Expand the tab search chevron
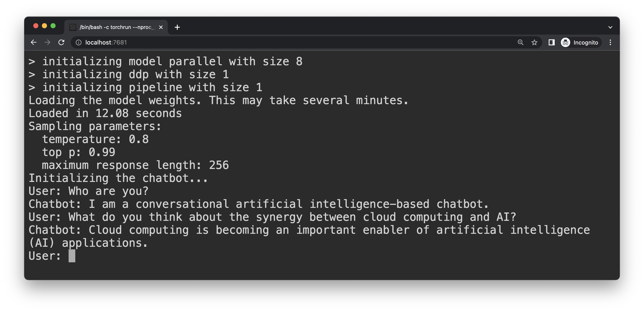The image size is (644, 312). point(610,27)
